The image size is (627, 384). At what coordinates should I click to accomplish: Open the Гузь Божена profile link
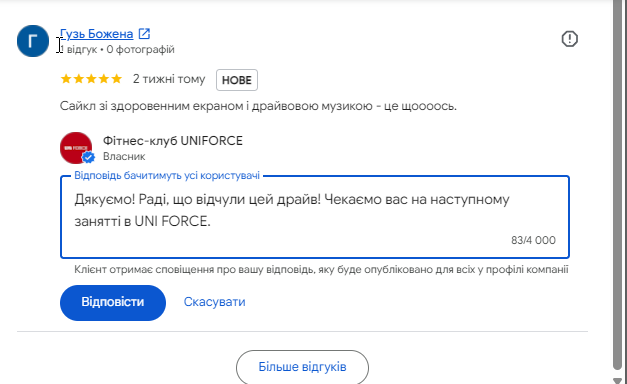coord(96,34)
